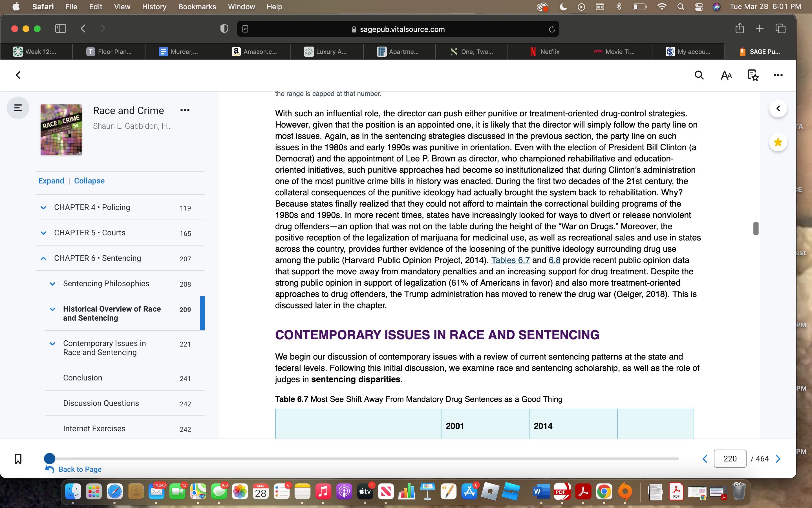The height and width of the screenshot is (508, 812).
Task: Open the book search magnifier
Action: 699,75
